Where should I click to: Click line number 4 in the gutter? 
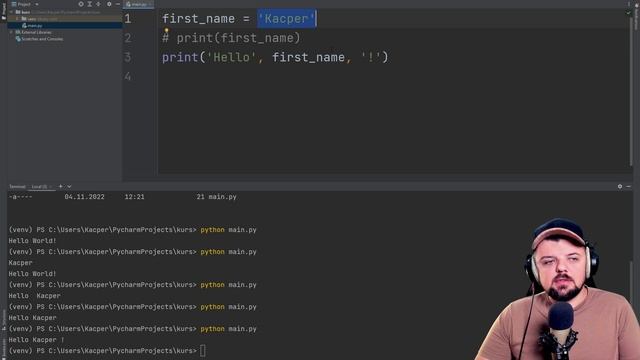click(128, 76)
